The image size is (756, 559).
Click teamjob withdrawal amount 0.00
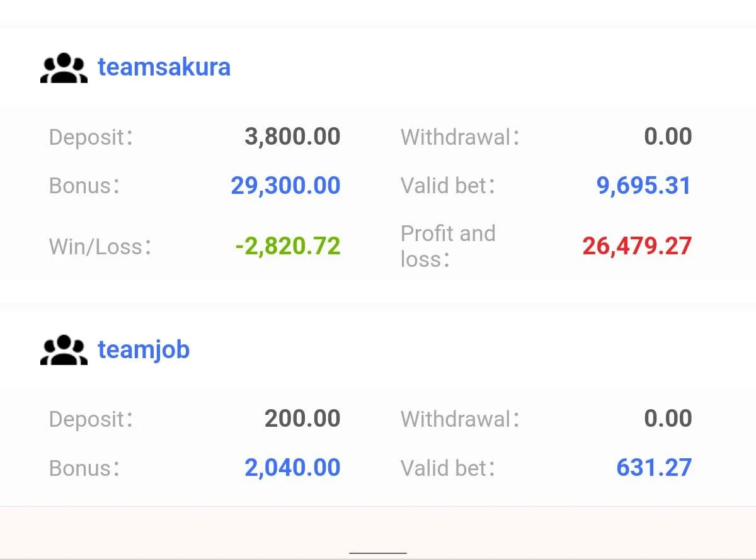point(668,419)
